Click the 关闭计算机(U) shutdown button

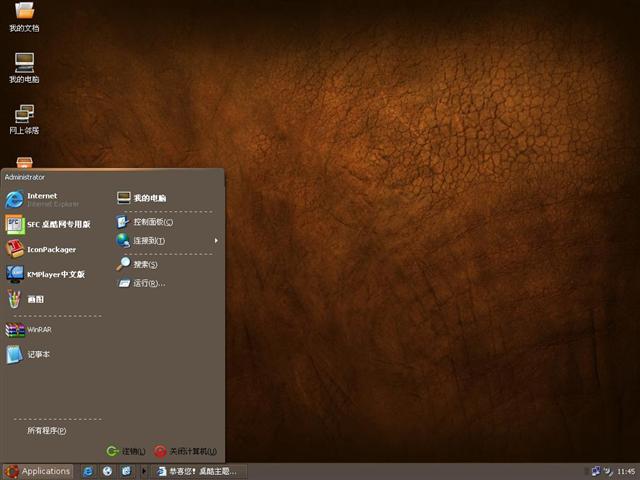pos(185,451)
